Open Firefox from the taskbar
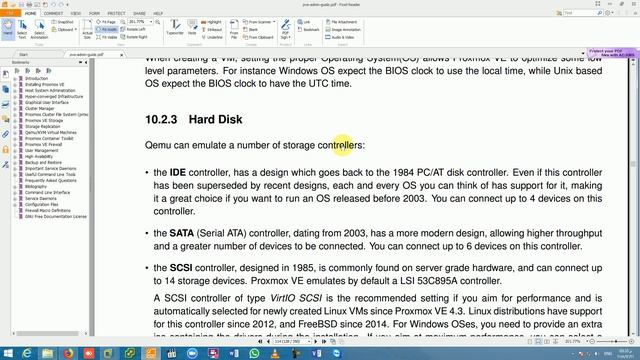The image size is (640, 360). pos(69,353)
